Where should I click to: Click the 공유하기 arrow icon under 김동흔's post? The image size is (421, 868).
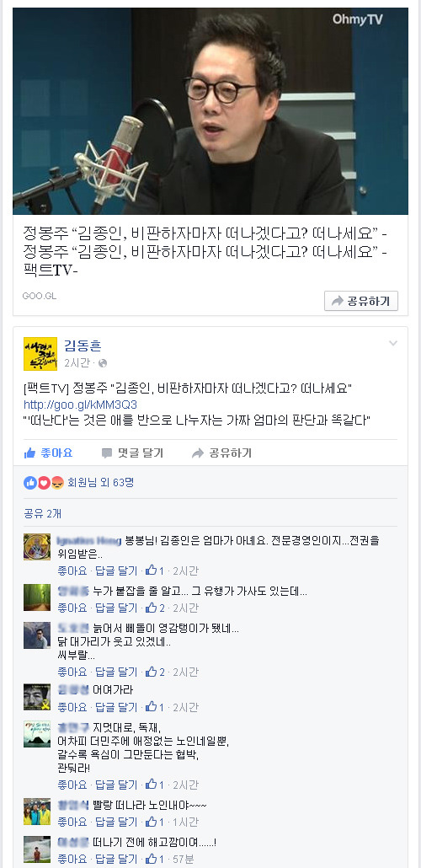(x=198, y=453)
